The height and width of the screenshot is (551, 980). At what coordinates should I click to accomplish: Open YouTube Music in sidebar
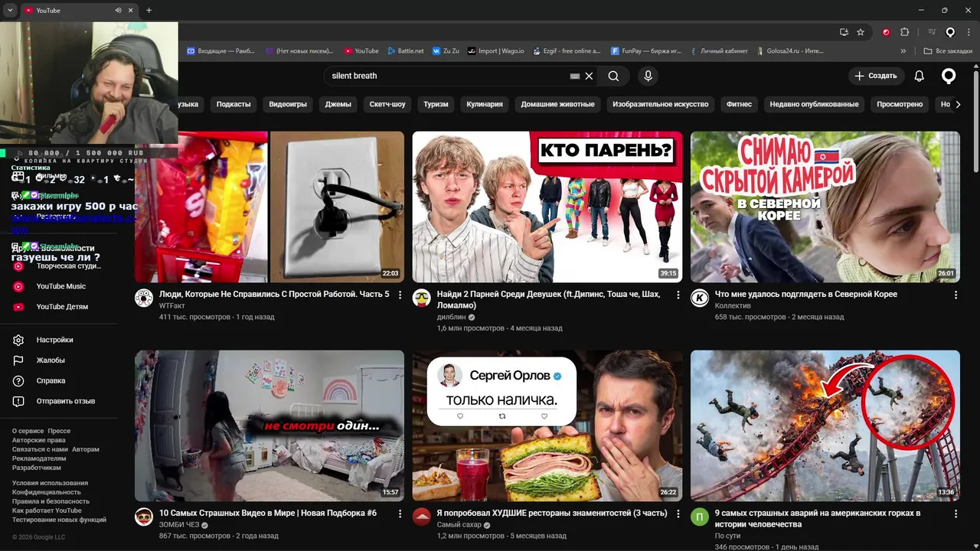click(x=60, y=286)
